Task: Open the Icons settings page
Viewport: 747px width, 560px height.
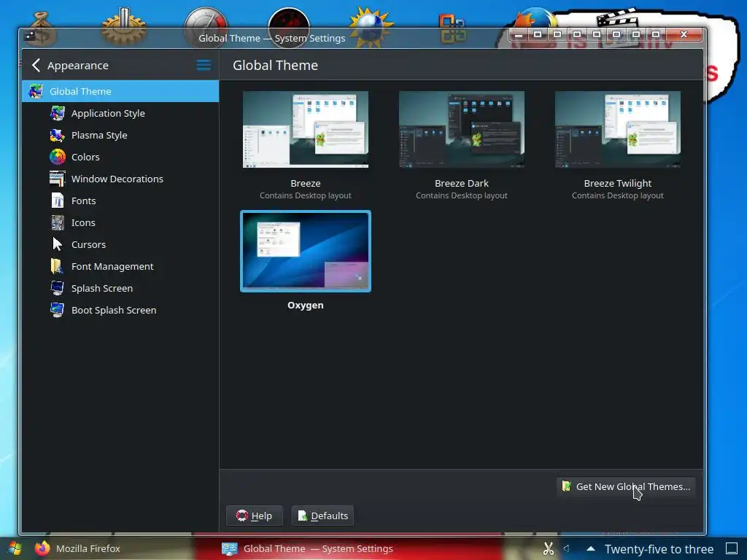Action: pos(120,223)
